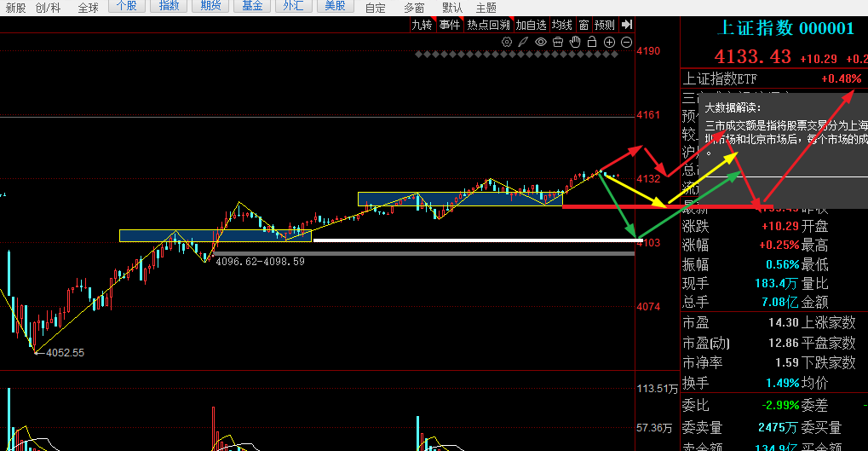Click the 委比 -2.99% value
The height and width of the screenshot is (451, 868).
[780, 405]
